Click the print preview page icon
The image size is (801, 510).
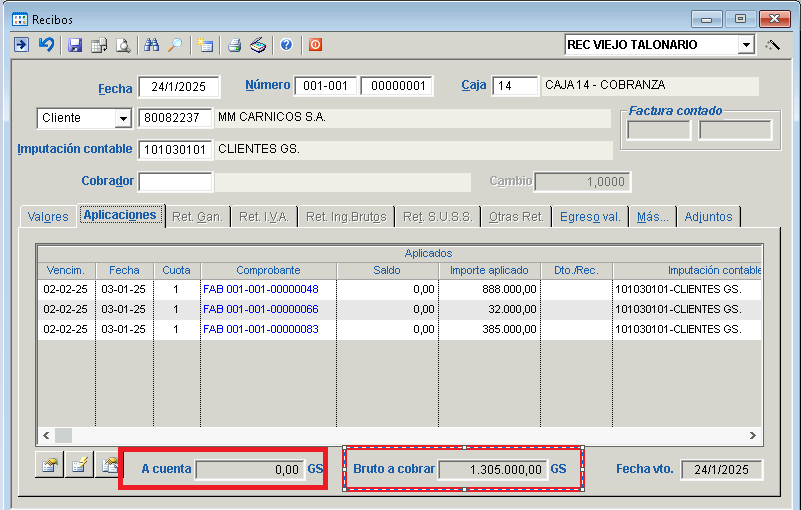(123, 45)
